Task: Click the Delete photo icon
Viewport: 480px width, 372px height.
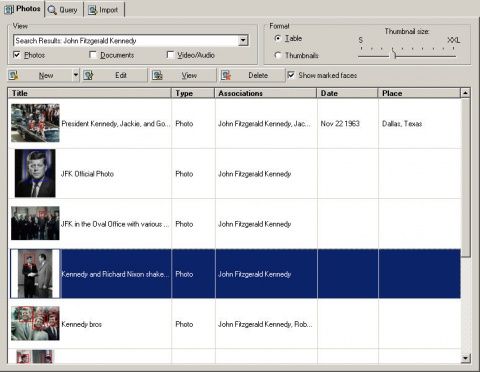Action: point(226,75)
